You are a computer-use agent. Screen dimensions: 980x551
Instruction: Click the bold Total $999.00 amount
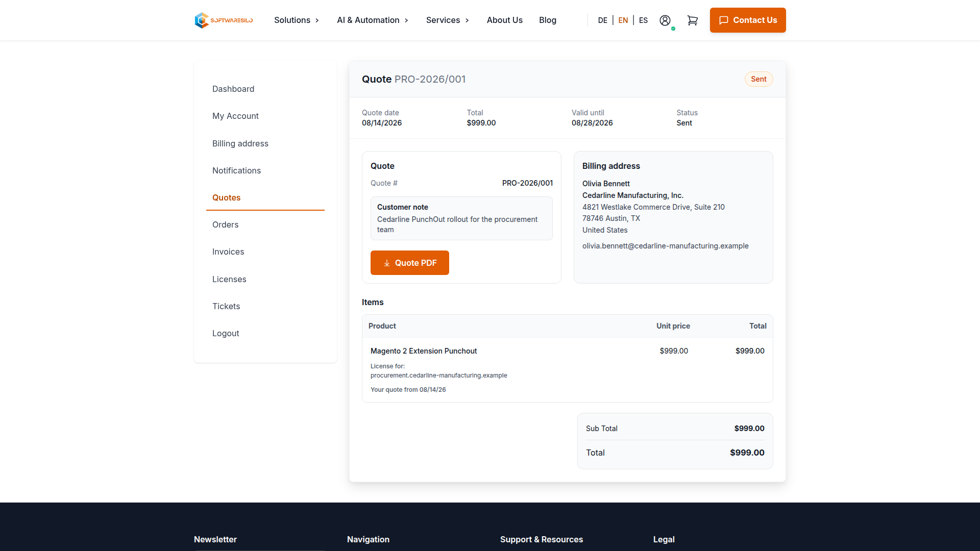coord(747,453)
